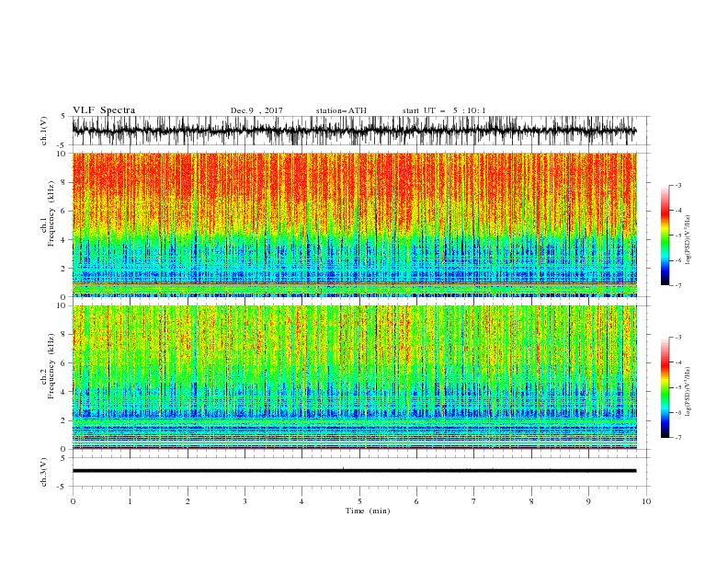This screenshot has width=728, height=563.
Task: Click the "-3" tick on ch.2 colorbar
Action: 677,338
